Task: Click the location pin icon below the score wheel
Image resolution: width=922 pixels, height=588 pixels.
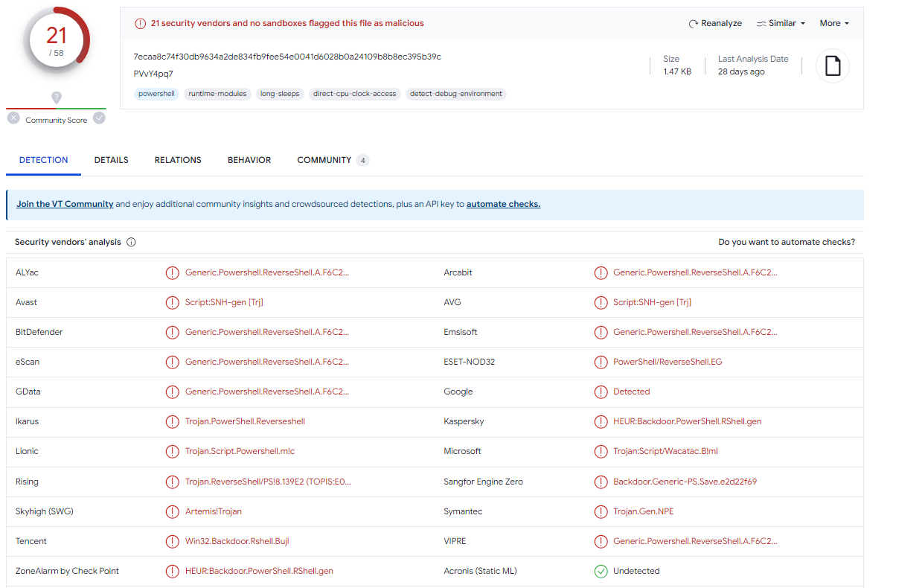Action: (x=57, y=98)
